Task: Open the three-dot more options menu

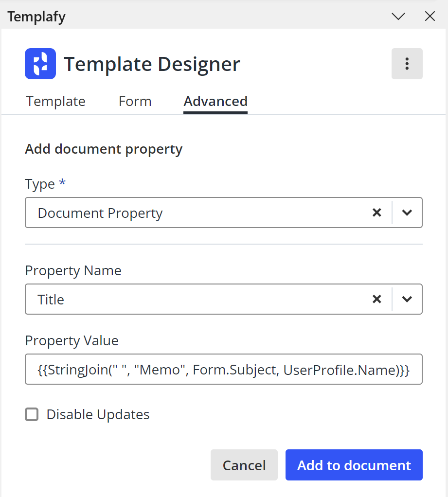Action: tap(407, 64)
